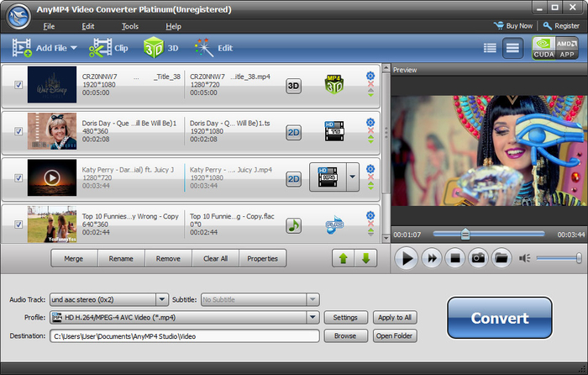Viewport: 588px width, 375px height.
Task: Click the 2D mode icon for Doris Day video
Action: pyautogui.click(x=294, y=131)
